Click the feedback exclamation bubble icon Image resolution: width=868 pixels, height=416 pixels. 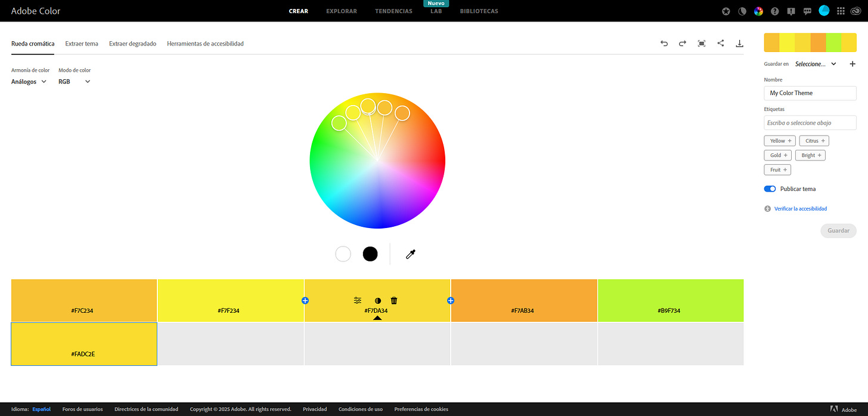[x=791, y=11]
